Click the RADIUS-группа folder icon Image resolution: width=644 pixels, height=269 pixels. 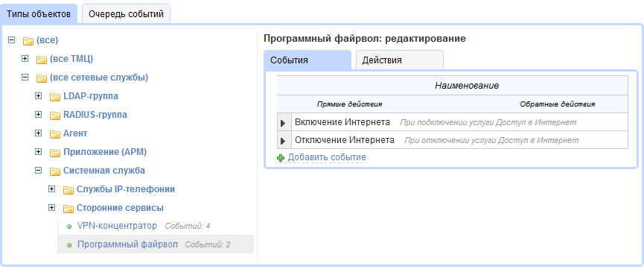coord(55,115)
